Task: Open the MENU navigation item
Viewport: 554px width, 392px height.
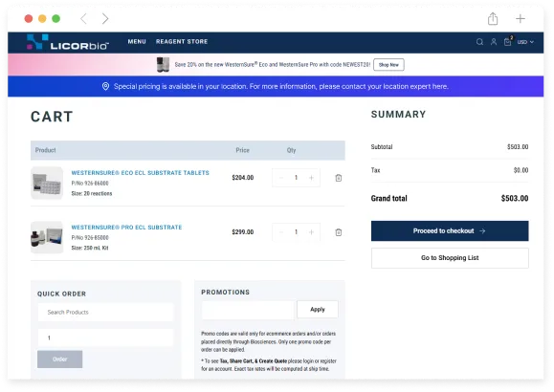Action: (x=137, y=42)
